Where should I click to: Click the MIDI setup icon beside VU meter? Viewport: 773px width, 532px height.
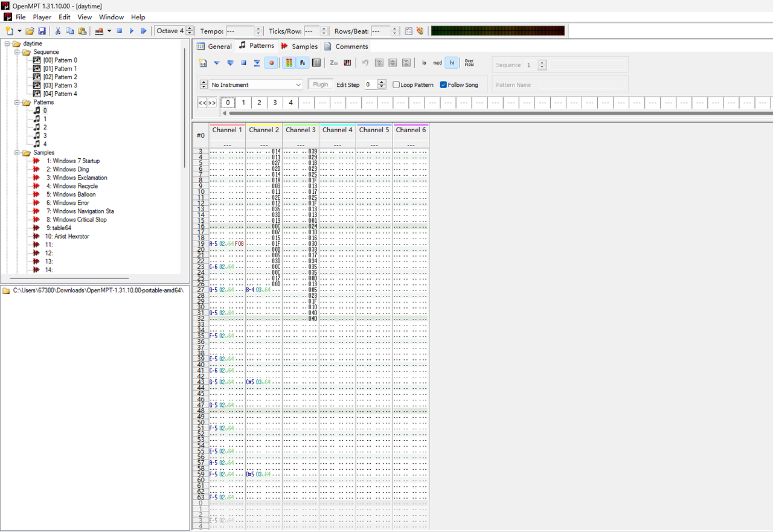click(420, 31)
